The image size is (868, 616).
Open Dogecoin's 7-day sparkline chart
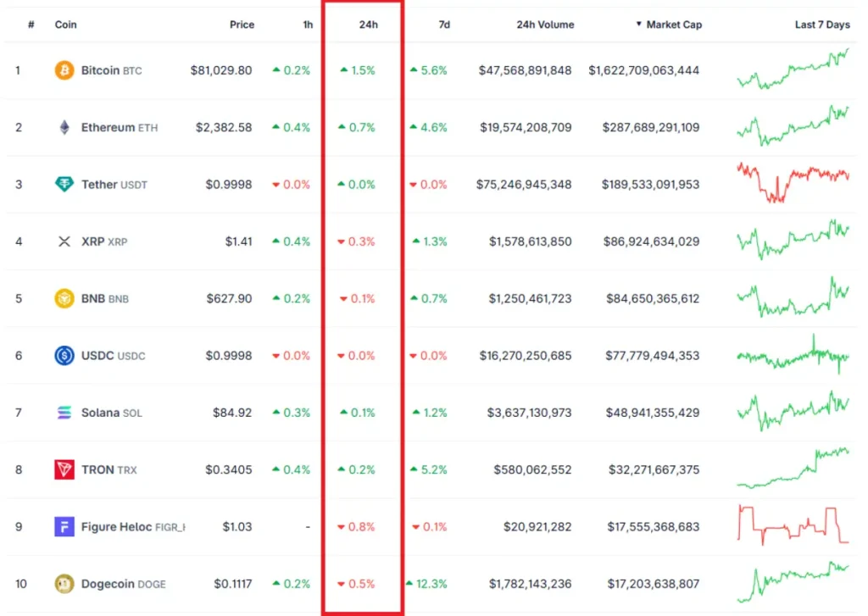pos(793,582)
